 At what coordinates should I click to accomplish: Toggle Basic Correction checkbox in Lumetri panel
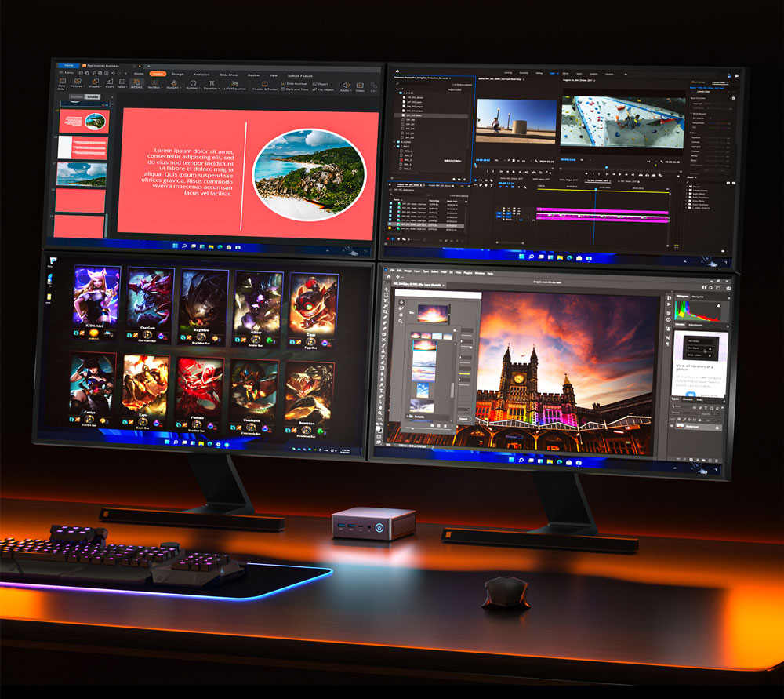pyautogui.click(x=734, y=98)
